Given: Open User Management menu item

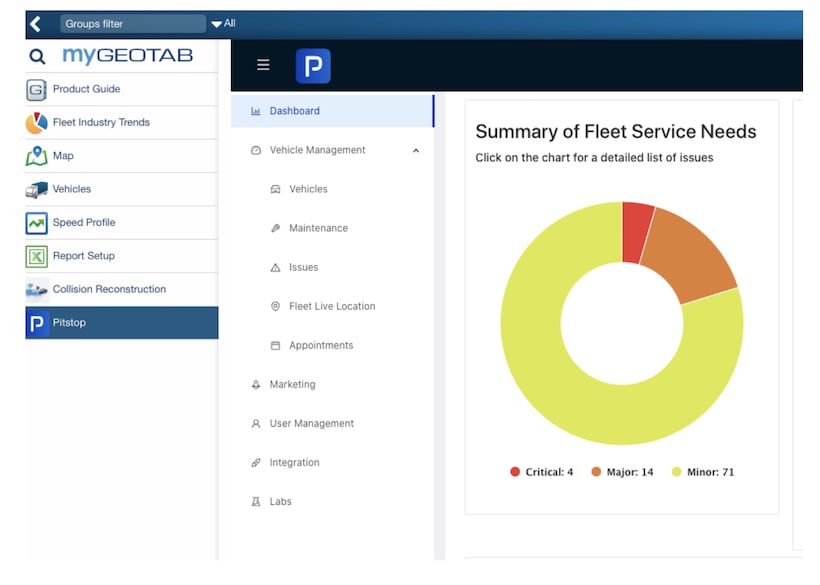Looking at the screenshot, I should pyautogui.click(x=312, y=423).
